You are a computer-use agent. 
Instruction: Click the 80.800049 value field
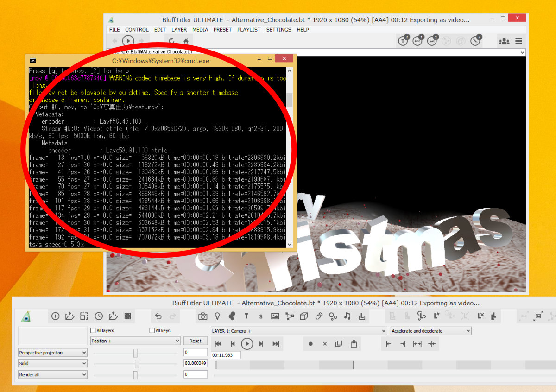196,363
